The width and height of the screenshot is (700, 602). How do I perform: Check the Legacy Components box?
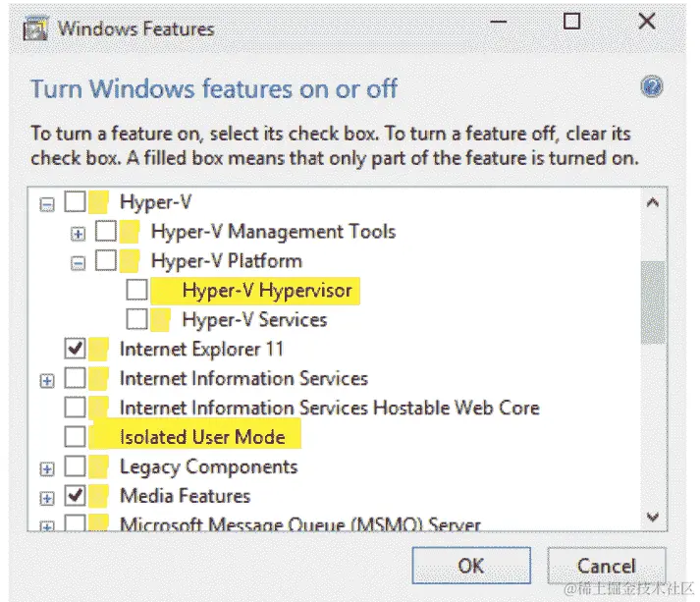[x=75, y=466]
